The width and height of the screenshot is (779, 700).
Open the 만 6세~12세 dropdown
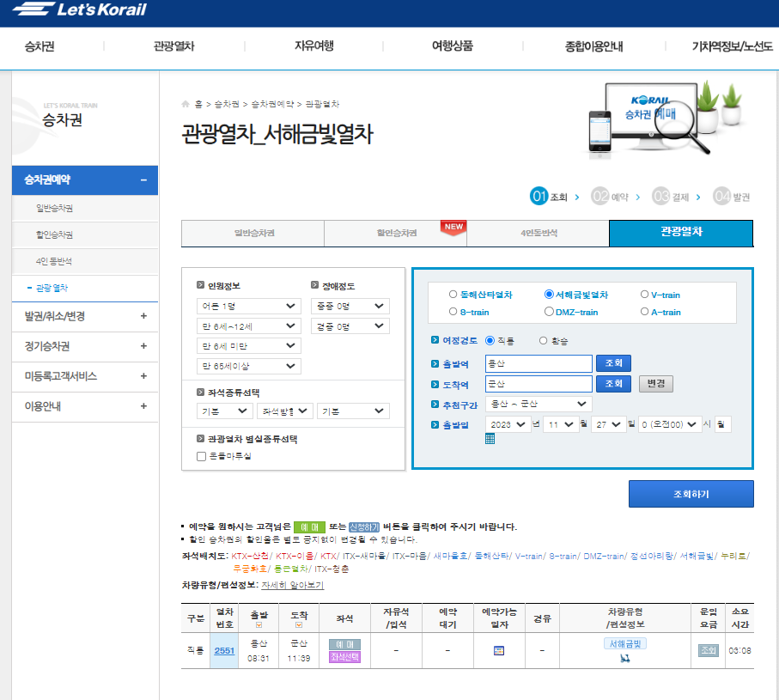(249, 326)
